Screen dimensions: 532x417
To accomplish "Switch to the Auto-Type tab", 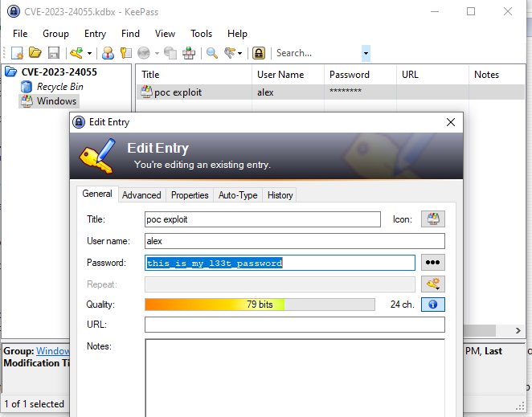I will tap(238, 195).
